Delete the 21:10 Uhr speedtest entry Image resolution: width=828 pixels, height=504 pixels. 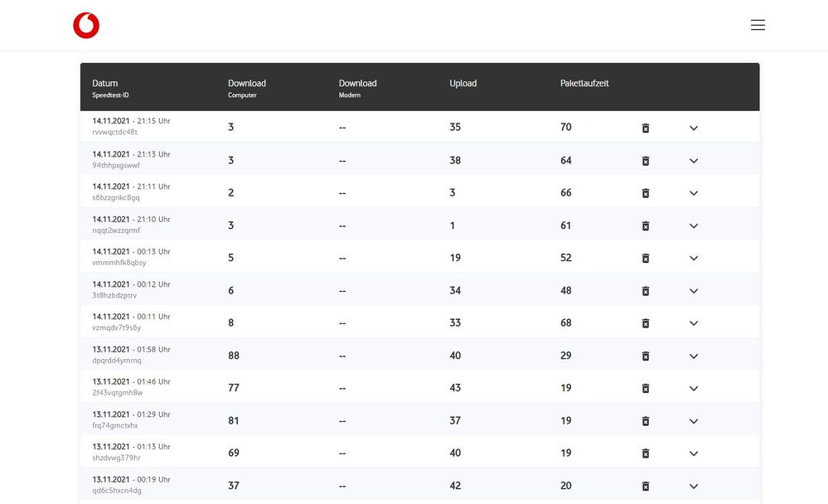tap(646, 225)
